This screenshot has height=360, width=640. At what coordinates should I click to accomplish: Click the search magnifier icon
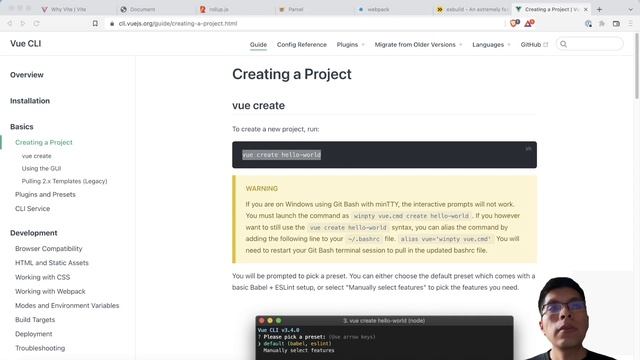click(x=564, y=44)
